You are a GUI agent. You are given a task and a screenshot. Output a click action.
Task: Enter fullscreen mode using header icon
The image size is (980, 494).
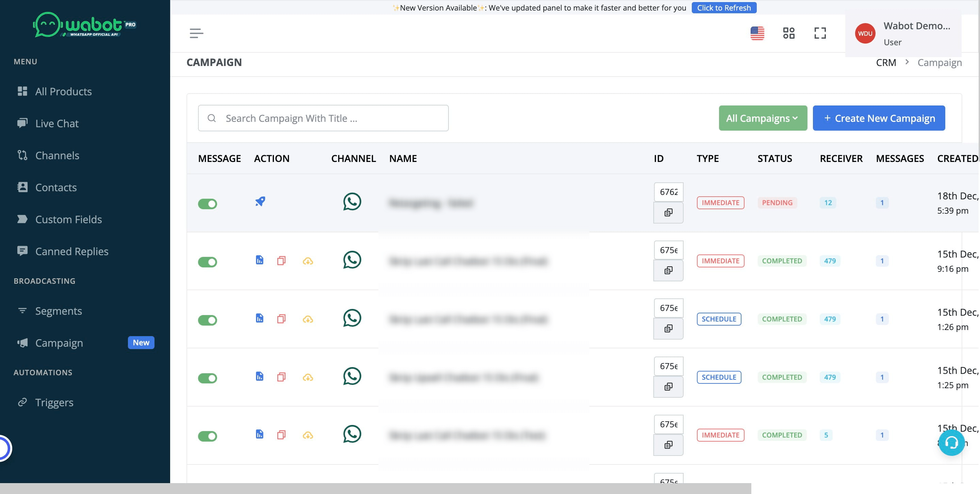[x=820, y=33]
